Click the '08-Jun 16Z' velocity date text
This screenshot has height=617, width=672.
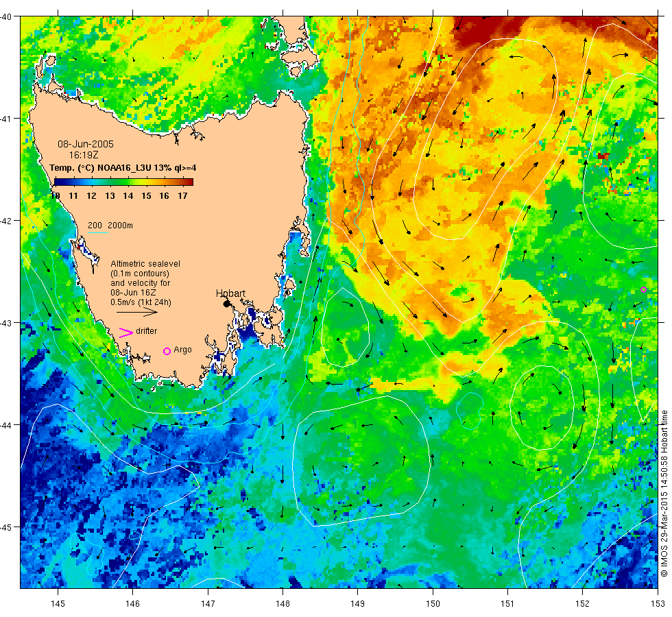tap(133, 293)
